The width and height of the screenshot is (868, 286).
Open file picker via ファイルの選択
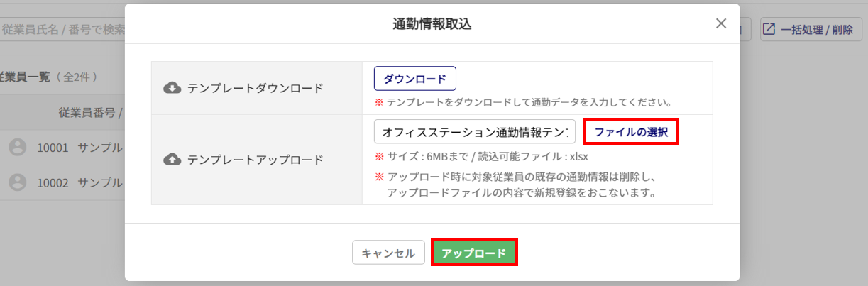pos(631,132)
